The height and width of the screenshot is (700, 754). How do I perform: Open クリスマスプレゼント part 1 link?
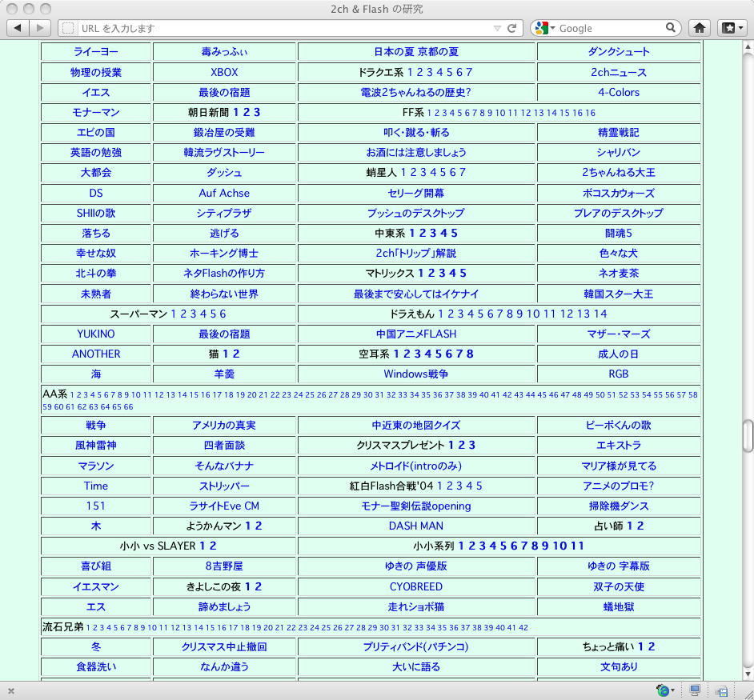tap(451, 445)
